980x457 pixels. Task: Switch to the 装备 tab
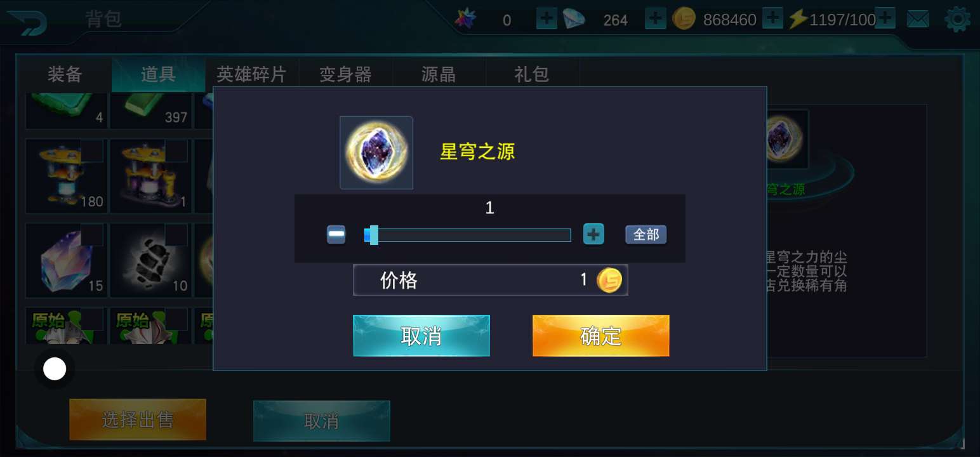point(65,74)
